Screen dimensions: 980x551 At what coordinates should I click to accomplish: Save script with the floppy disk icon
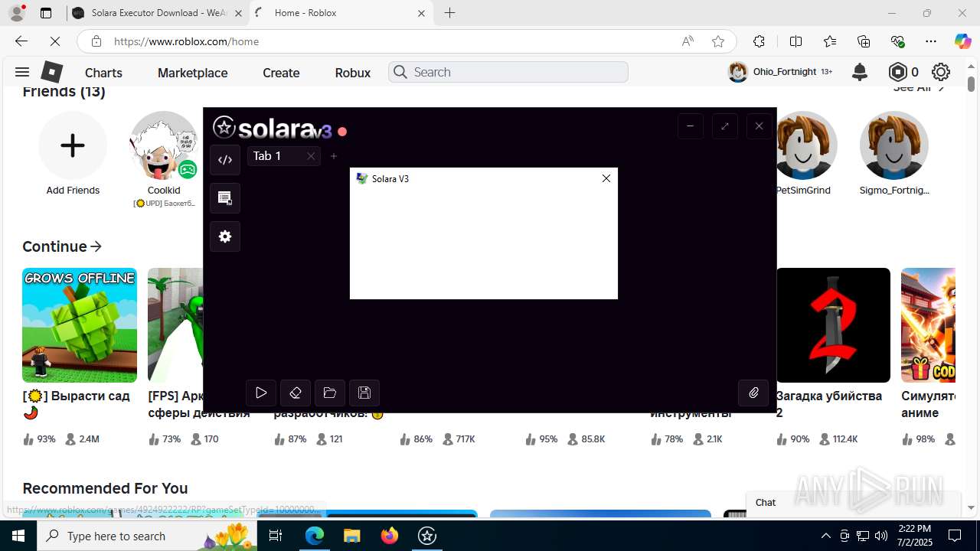(364, 393)
